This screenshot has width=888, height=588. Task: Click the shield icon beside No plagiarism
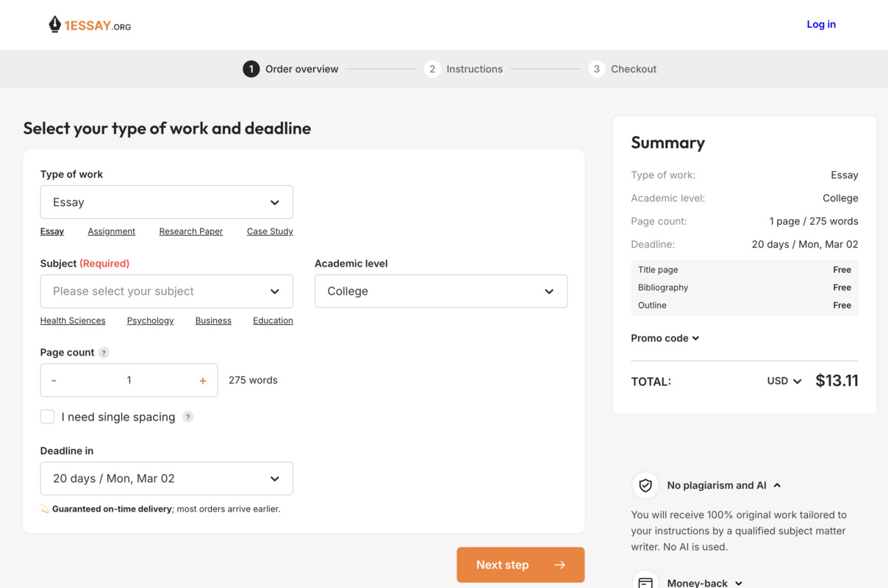coord(645,485)
